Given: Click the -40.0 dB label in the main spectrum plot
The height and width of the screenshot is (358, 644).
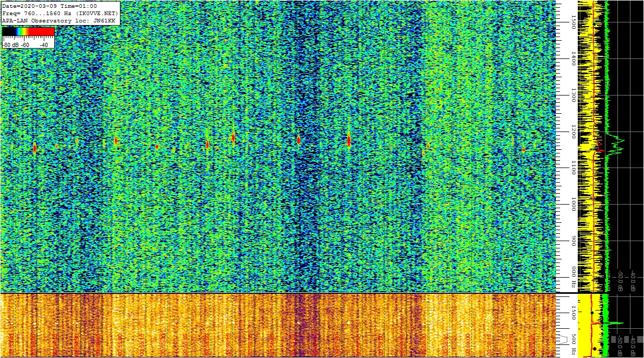Looking at the screenshot, I should (x=633, y=281).
